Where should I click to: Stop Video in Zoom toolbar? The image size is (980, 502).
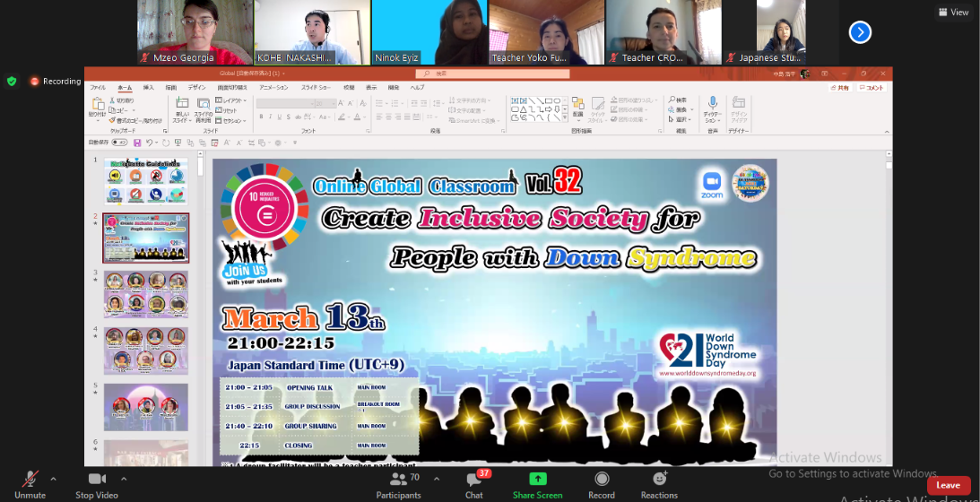click(x=97, y=484)
